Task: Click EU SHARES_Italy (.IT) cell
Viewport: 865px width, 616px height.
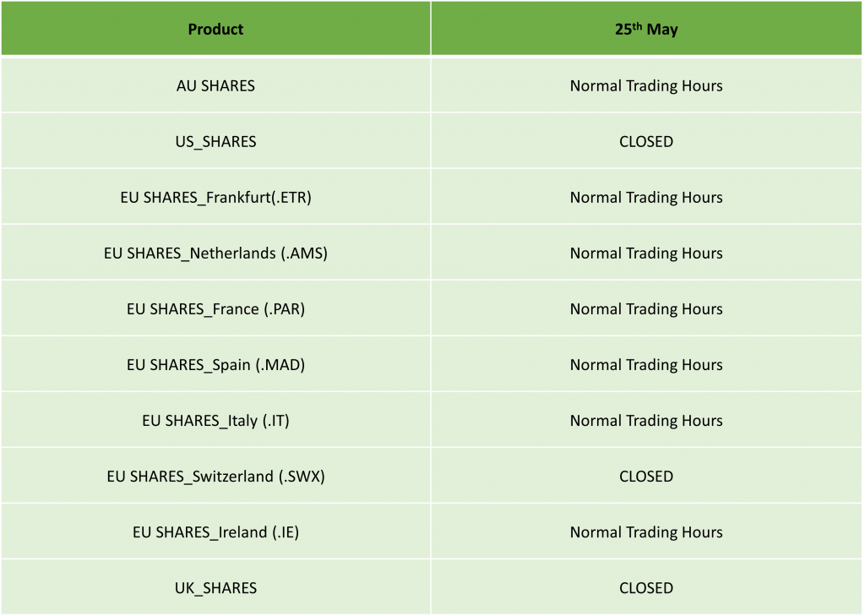Action: point(215,420)
